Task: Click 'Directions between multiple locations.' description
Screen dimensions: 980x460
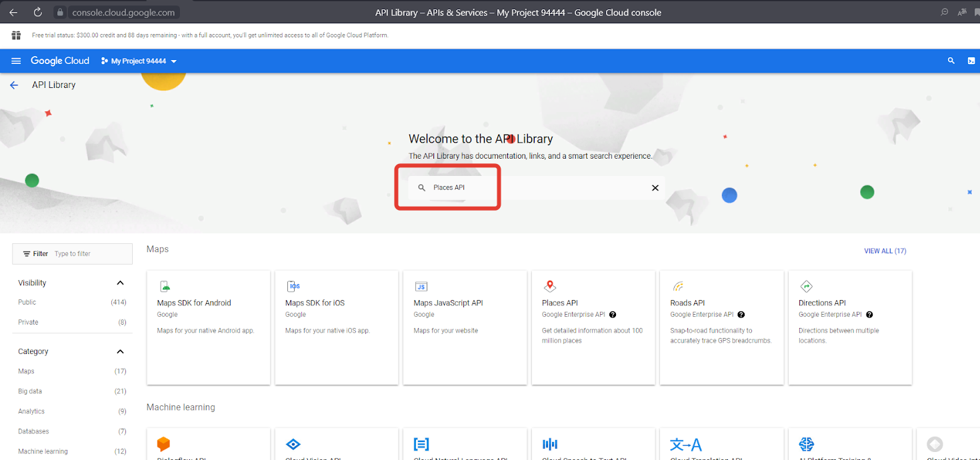Action: (839, 336)
